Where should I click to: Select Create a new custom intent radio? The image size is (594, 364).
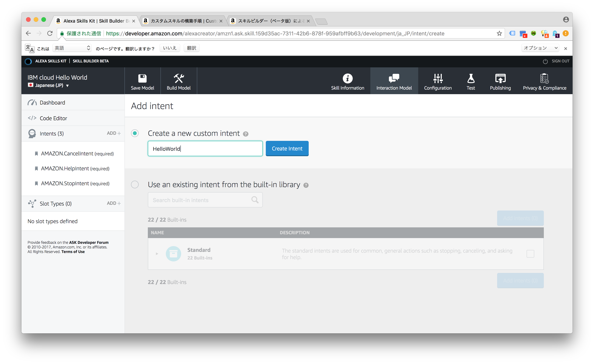coord(135,133)
